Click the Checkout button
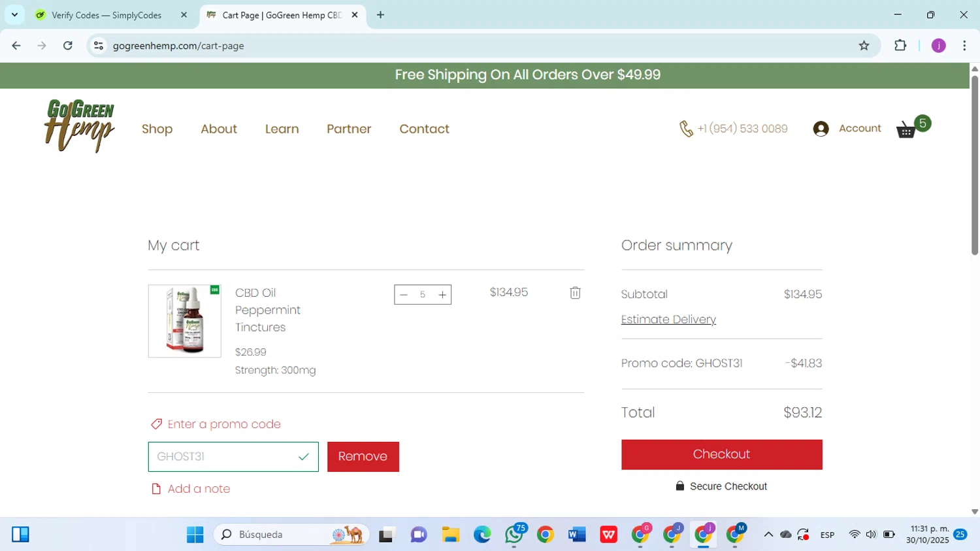 (722, 454)
